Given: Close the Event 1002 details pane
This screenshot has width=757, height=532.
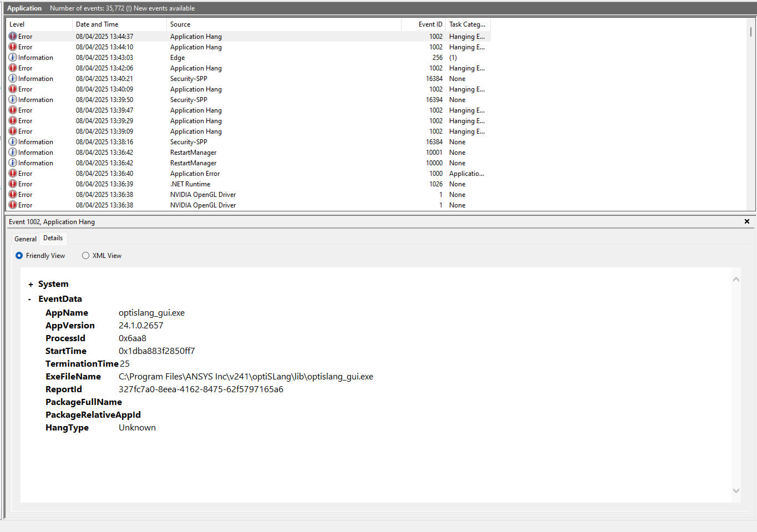Looking at the screenshot, I should coord(747,221).
